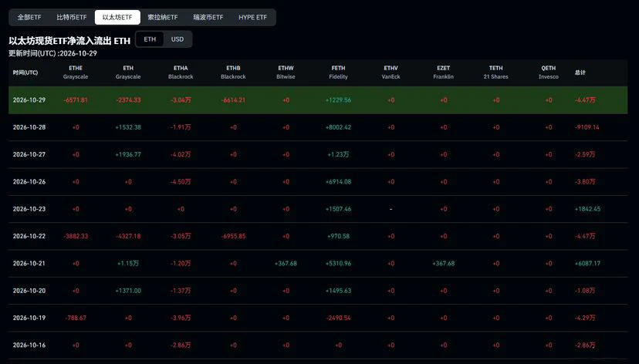Click the EZET Franklin column header

click(444, 72)
